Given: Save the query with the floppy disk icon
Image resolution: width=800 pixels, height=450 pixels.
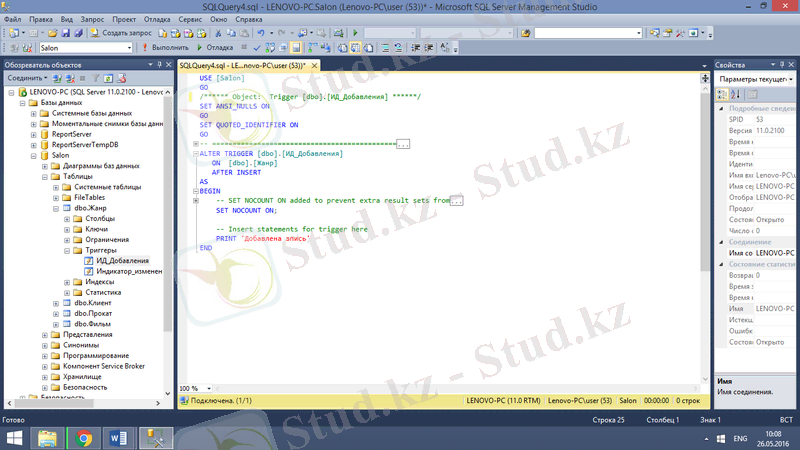Looking at the screenshot, I should tap(65, 33).
